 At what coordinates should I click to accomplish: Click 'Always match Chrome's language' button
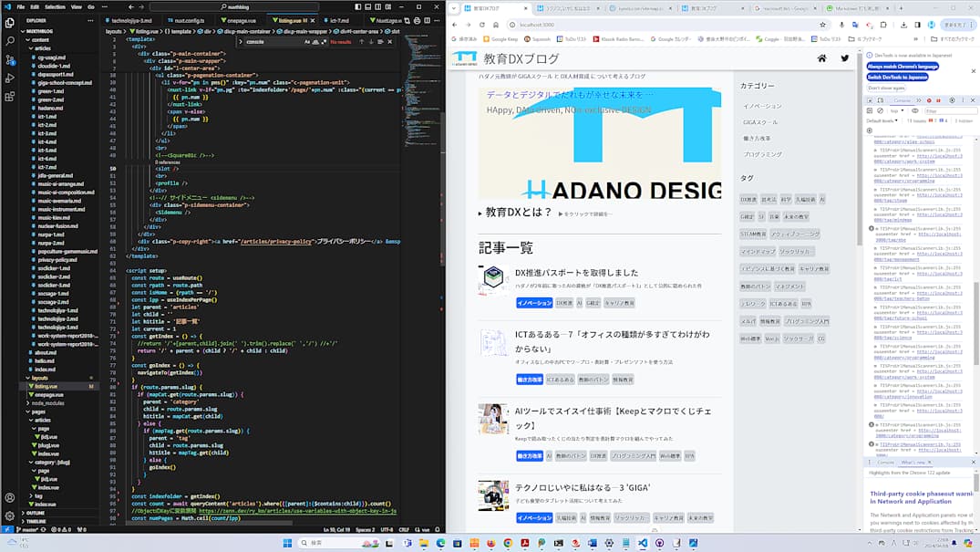click(x=903, y=67)
